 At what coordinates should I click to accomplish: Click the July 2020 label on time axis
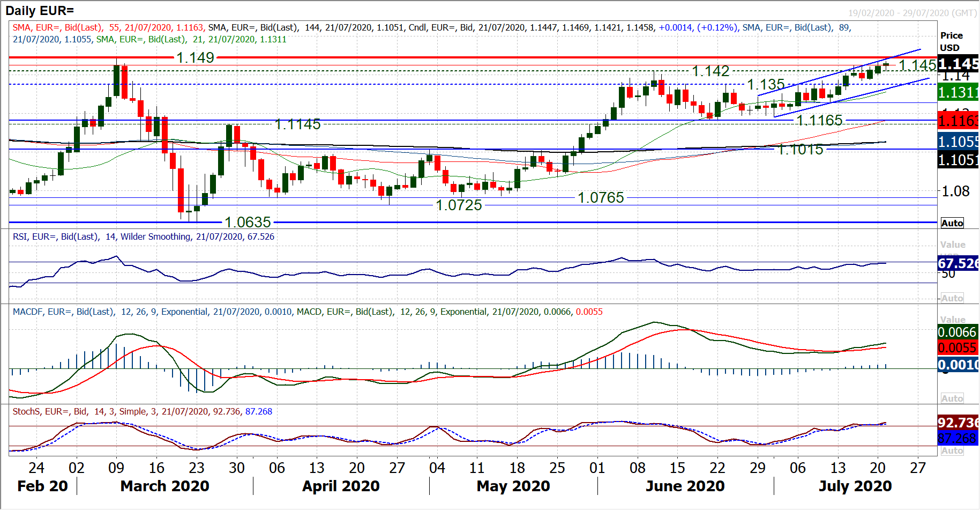click(855, 486)
